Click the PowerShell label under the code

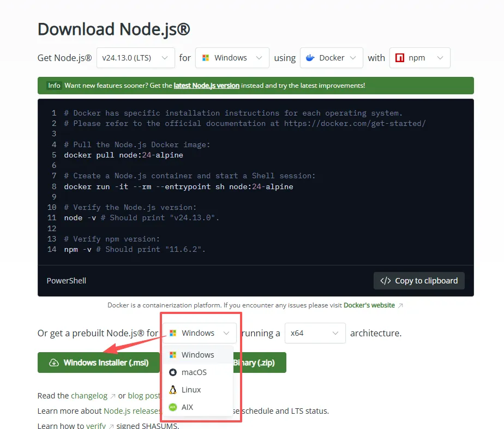point(66,281)
